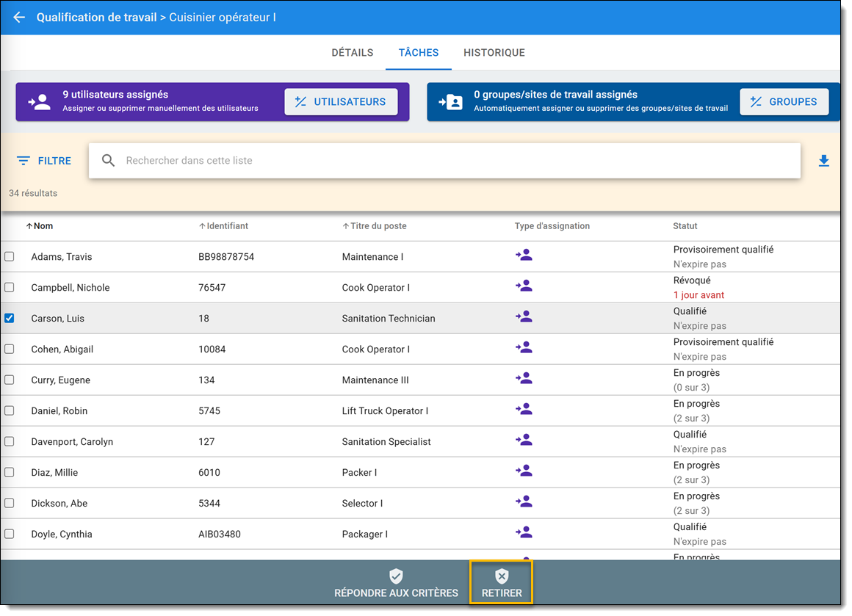Uncheck the Carson, Luis checkbox
The height and width of the screenshot is (616, 852).
(10, 318)
